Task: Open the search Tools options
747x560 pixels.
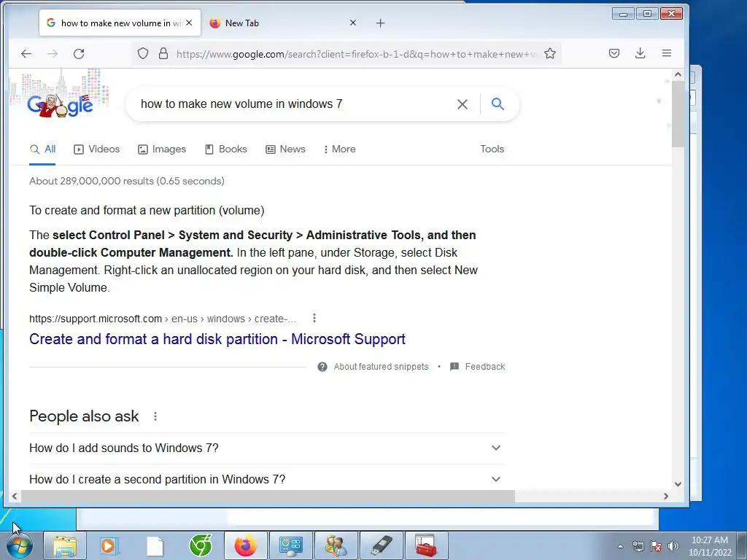Action: (492, 149)
